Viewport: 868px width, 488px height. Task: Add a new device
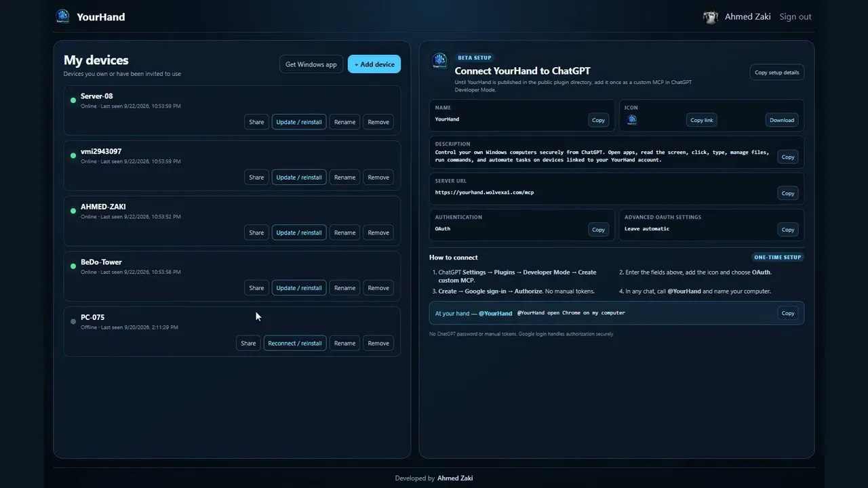[x=374, y=64]
